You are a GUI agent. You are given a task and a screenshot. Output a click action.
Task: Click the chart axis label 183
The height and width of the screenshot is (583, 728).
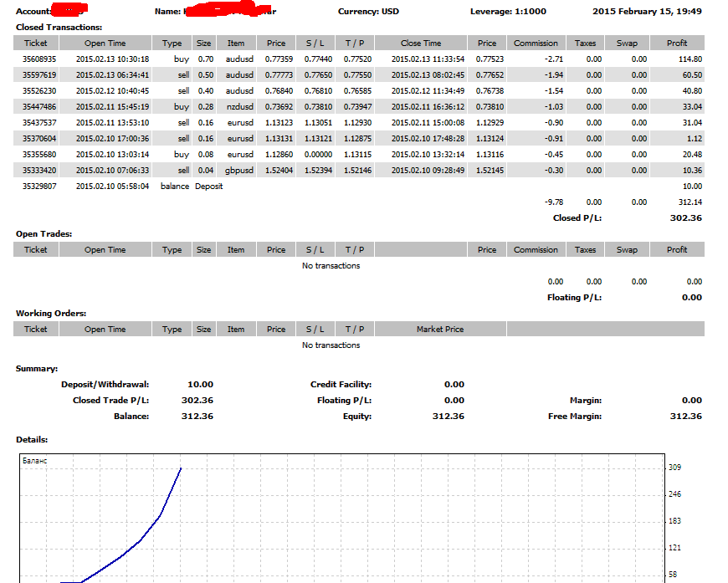tap(674, 521)
